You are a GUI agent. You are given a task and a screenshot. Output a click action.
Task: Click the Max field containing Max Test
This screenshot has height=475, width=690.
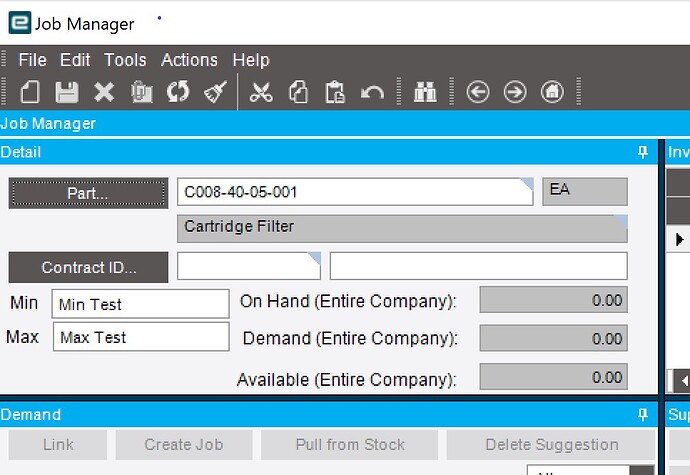[x=141, y=337]
